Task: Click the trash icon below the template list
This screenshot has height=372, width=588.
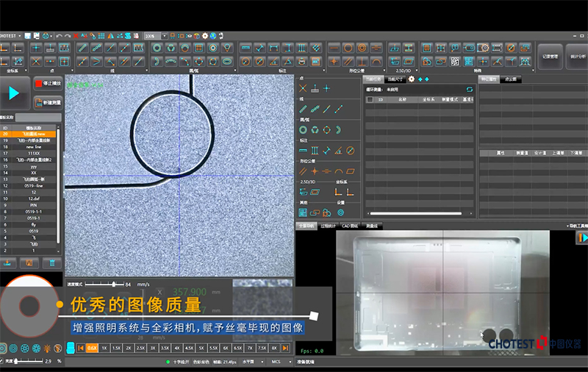Action: click(52, 263)
